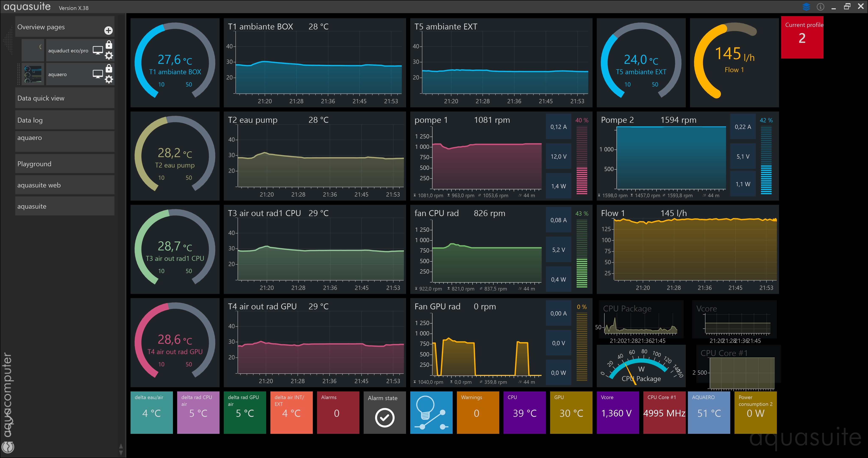
Task: Open settings gear for aquaduct eco/pro page
Action: (x=109, y=55)
